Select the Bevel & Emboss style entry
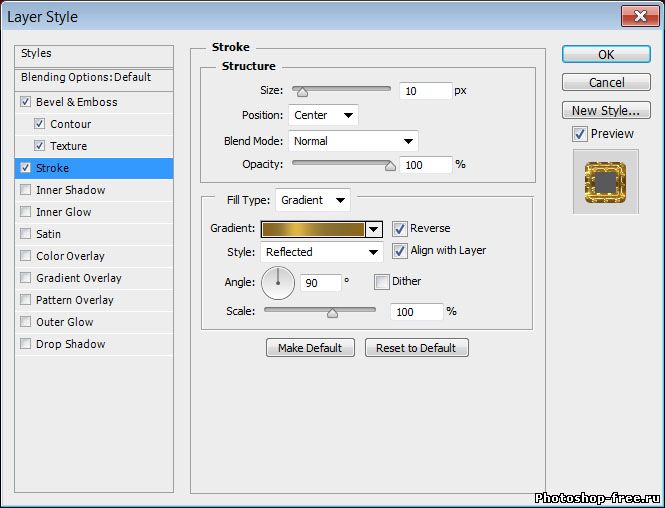This screenshot has width=665, height=508. [77, 102]
